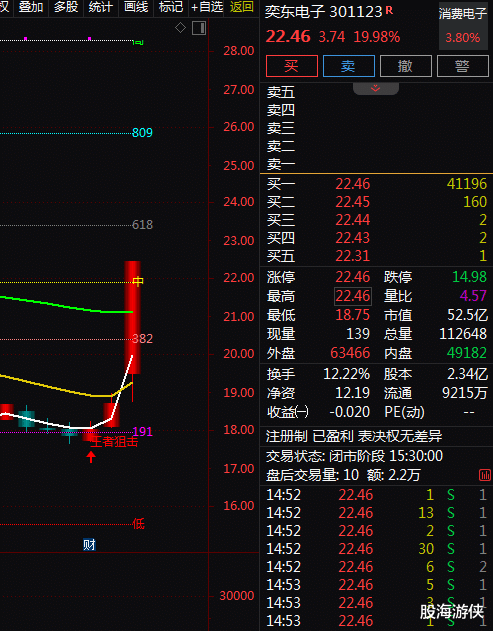Select the 买一 price 22.46
Image resolution: width=493 pixels, height=631 pixels.
click(353, 184)
